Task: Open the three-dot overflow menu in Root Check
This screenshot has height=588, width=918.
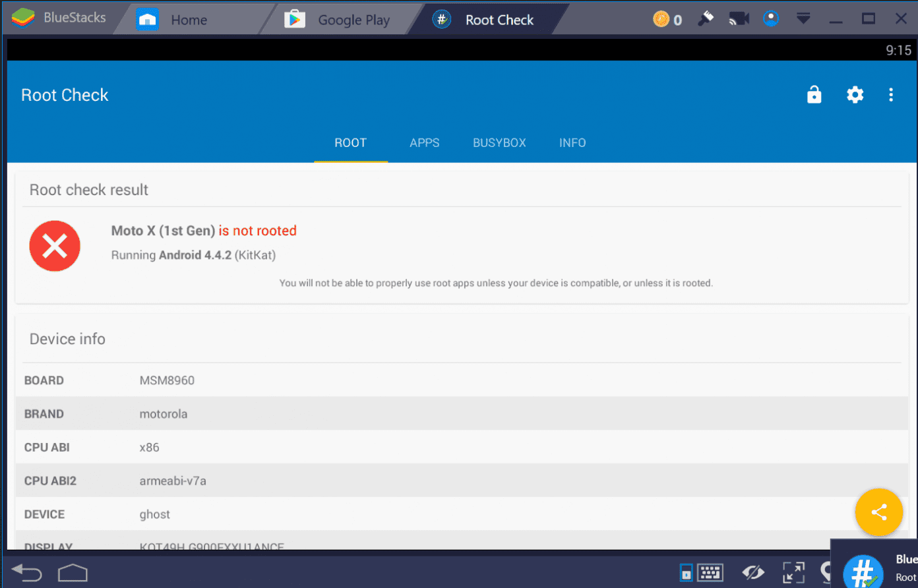Action: pos(891,94)
